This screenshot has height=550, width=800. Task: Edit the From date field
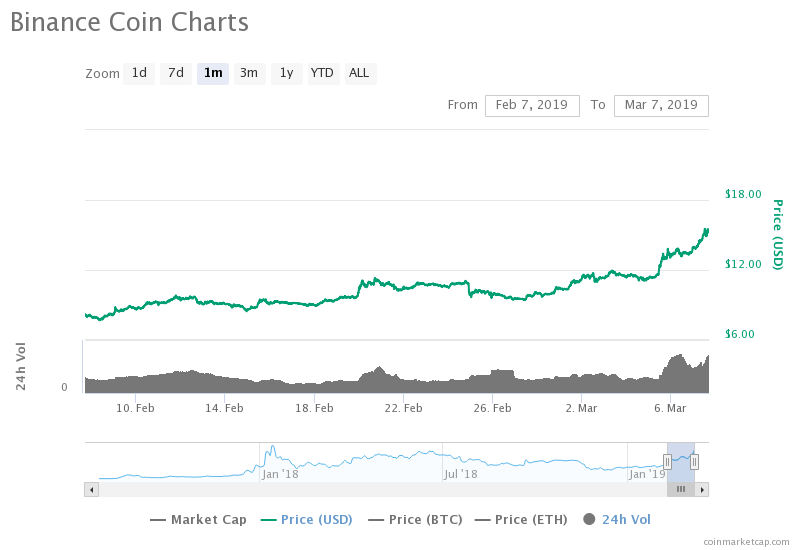[x=532, y=105]
